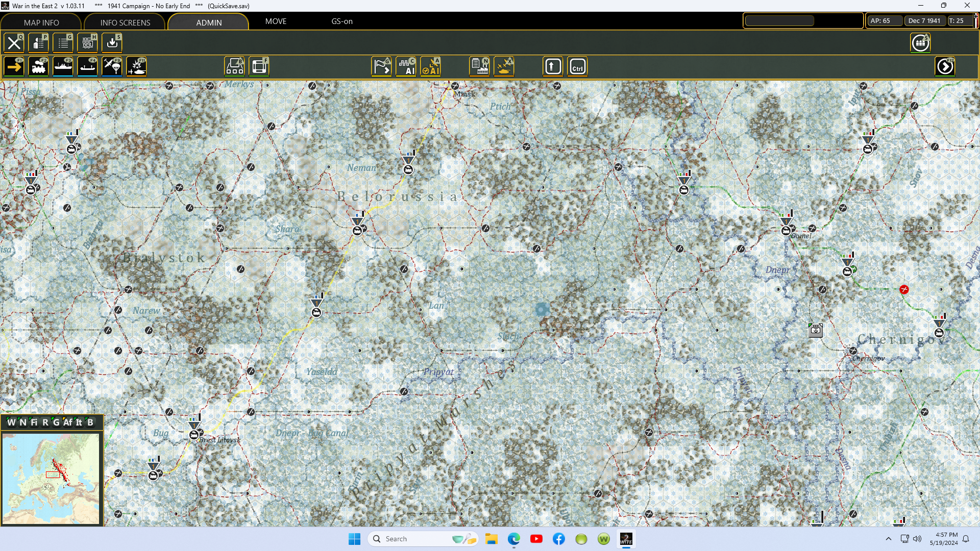Open the notifications bell icon
Screen dimensions: 980x551
[966, 539]
